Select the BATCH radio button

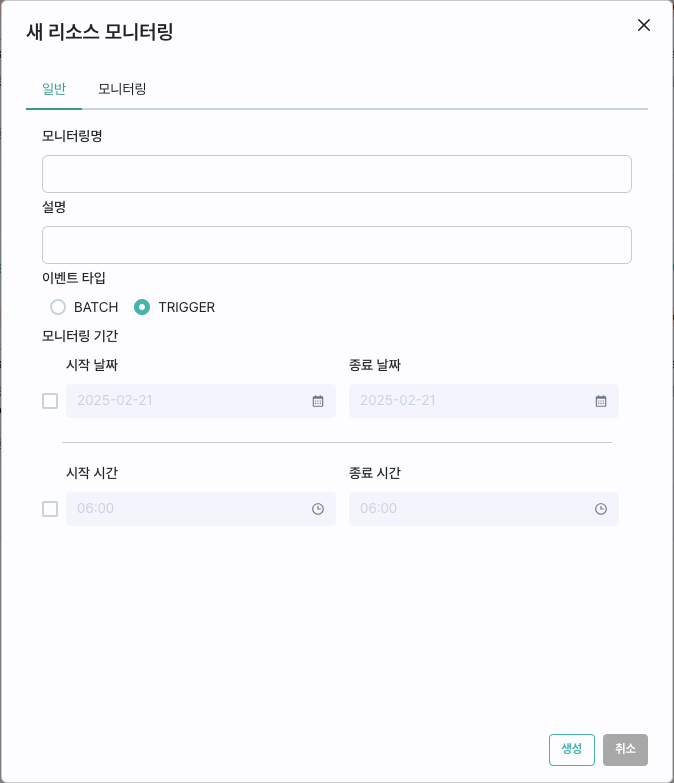[x=58, y=307]
